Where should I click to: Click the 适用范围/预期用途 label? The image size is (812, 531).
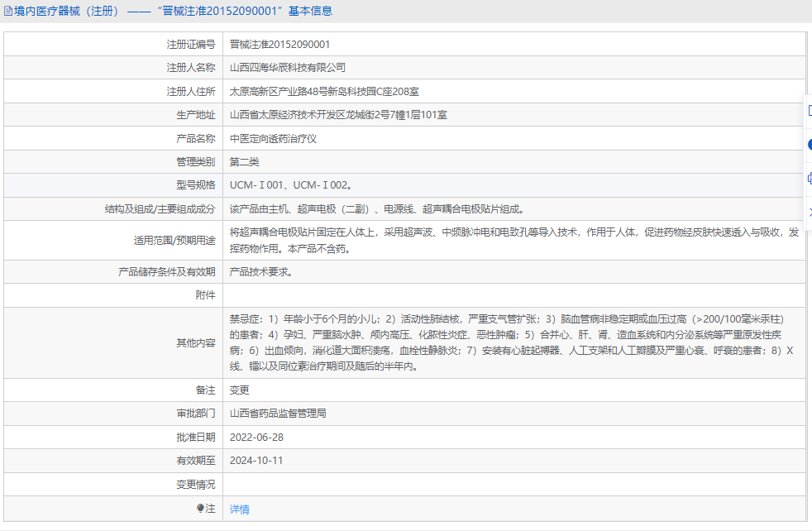pos(174,241)
